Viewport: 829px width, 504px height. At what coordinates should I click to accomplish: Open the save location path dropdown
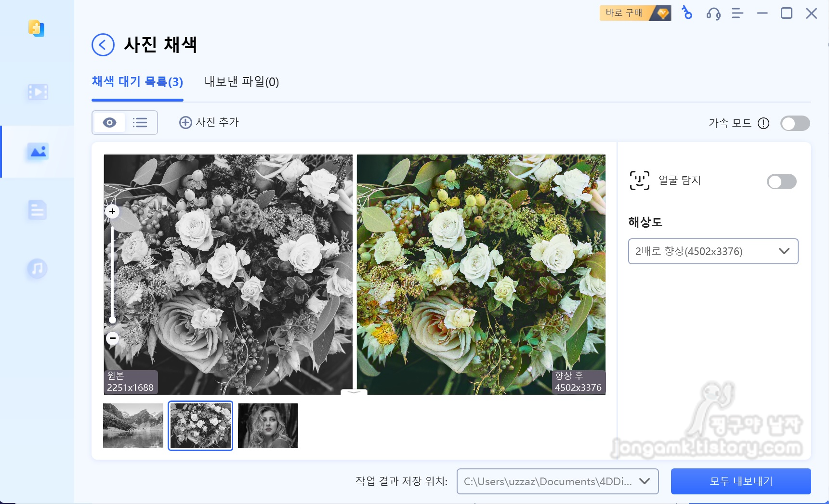tap(557, 481)
